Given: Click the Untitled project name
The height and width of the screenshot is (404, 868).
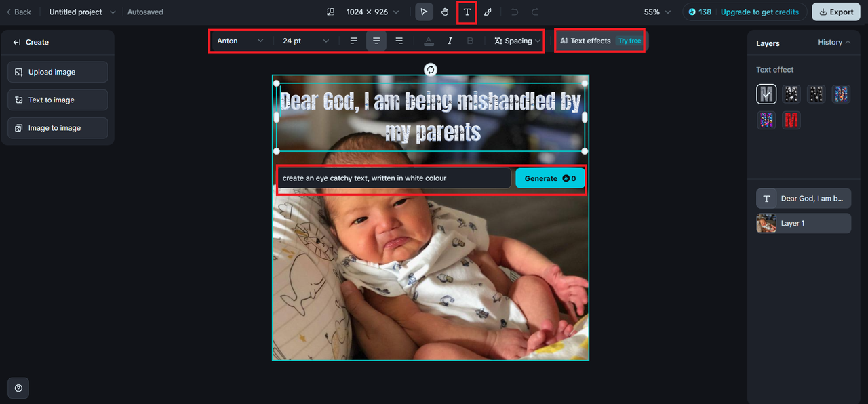Looking at the screenshot, I should click(x=75, y=12).
